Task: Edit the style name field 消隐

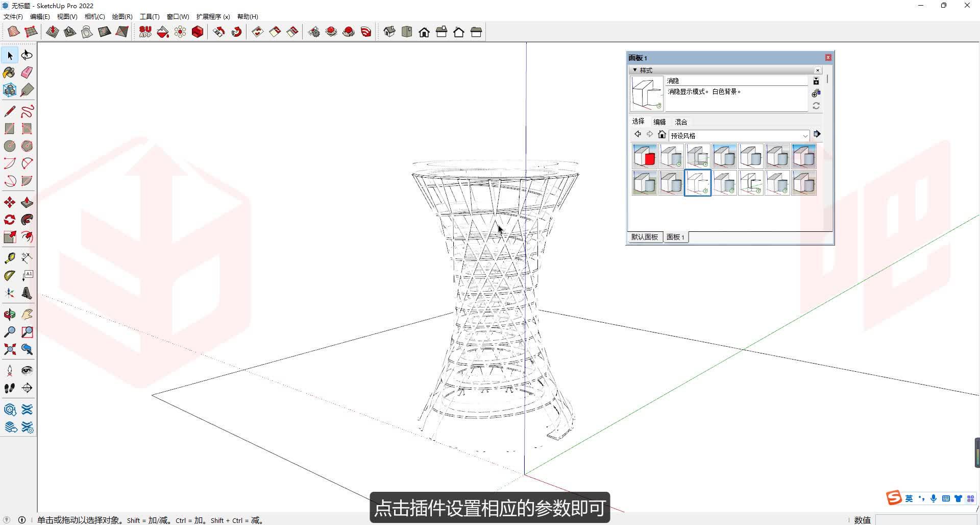Action: point(737,81)
